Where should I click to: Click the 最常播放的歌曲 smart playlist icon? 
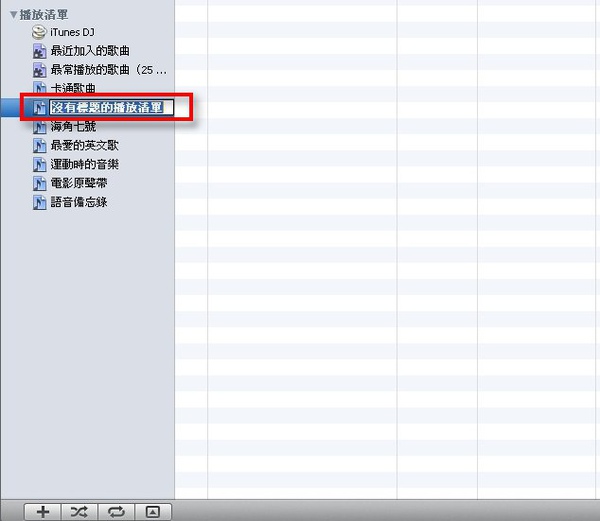coord(39,70)
